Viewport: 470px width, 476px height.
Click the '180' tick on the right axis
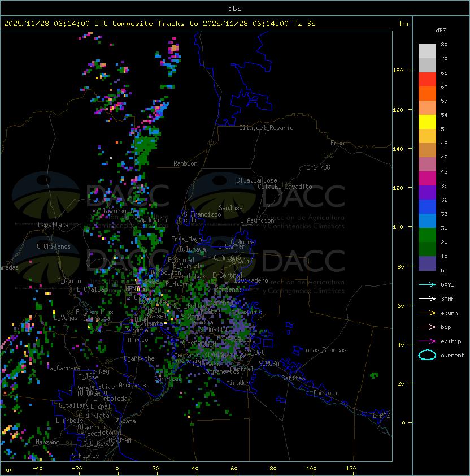398,70
